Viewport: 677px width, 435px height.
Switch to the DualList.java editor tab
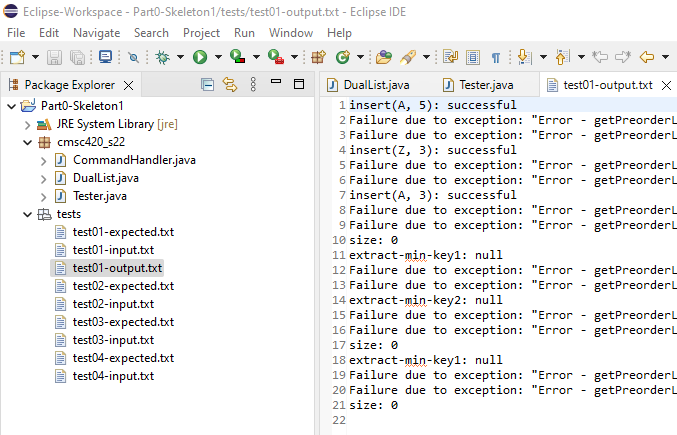tap(368, 85)
